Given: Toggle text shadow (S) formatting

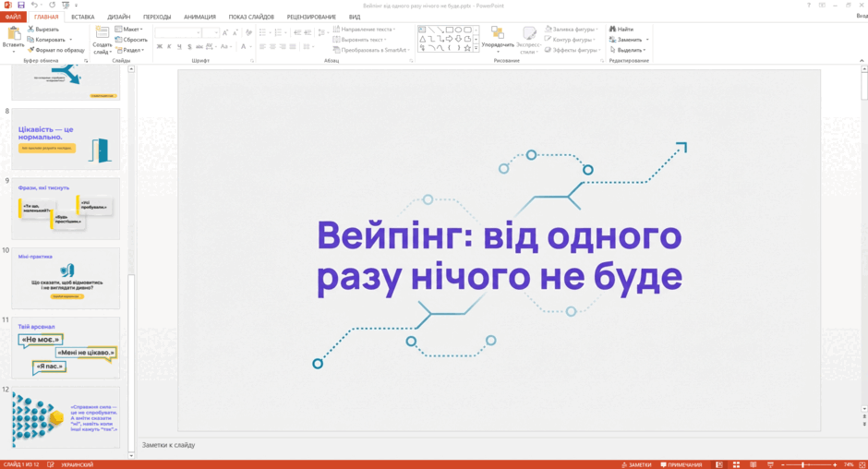Looking at the screenshot, I should coord(189,46).
